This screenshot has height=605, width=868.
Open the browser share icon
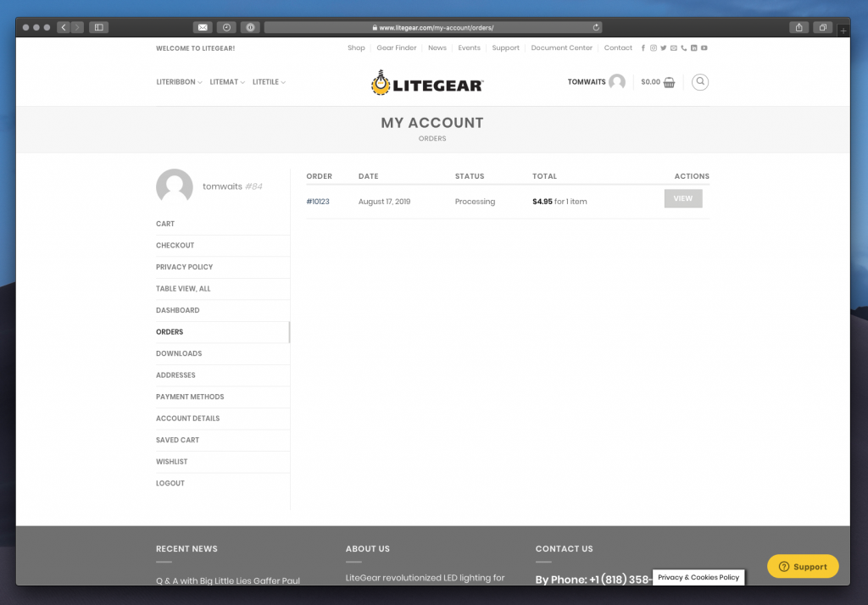[x=798, y=27]
